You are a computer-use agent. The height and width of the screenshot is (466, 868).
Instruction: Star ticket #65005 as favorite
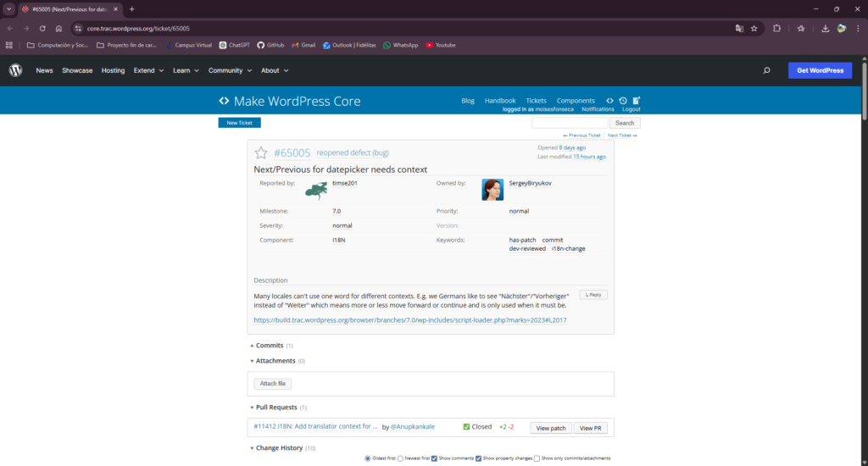click(x=261, y=153)
